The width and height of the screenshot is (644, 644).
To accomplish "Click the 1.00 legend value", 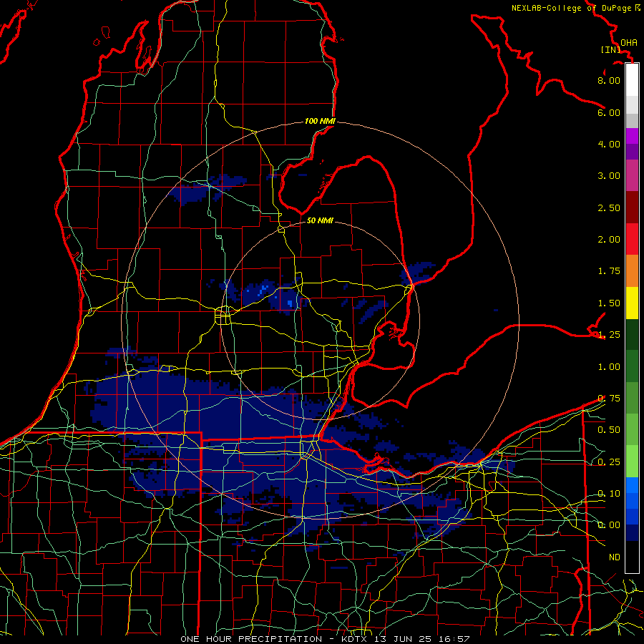I will tap(609, 367).
